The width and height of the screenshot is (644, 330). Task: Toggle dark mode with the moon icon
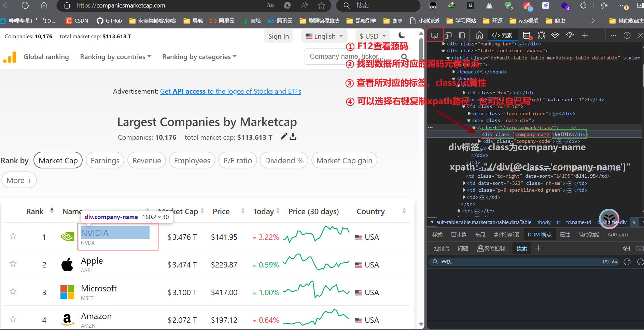tap(402, 36)
